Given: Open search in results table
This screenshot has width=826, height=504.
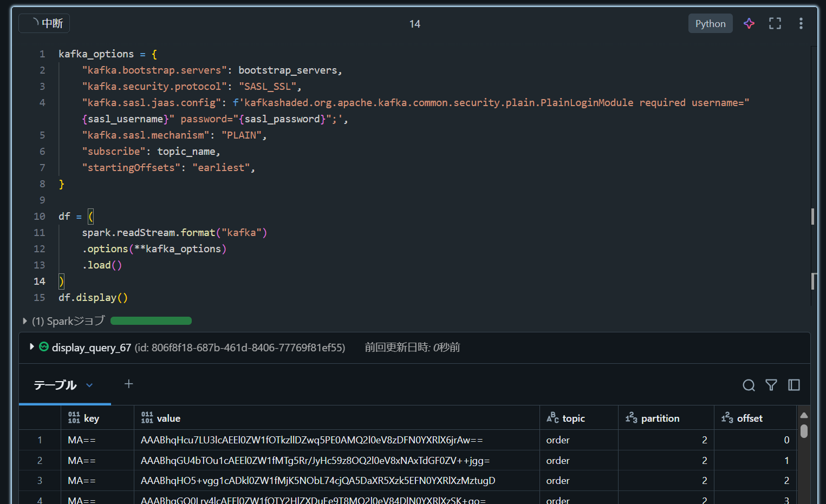Looking at the screenshot, I should (x=749, y=385).
